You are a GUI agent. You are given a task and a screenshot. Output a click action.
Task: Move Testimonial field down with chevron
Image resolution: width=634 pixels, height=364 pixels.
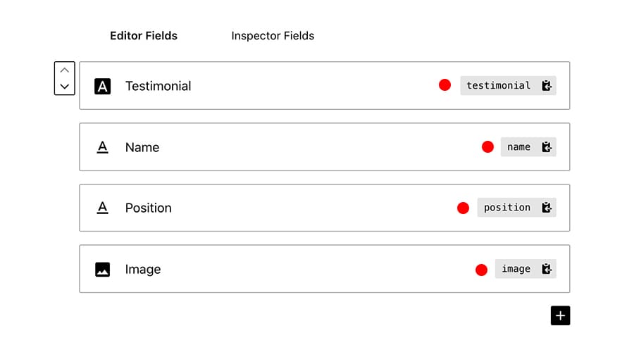(x=65, y=87)
